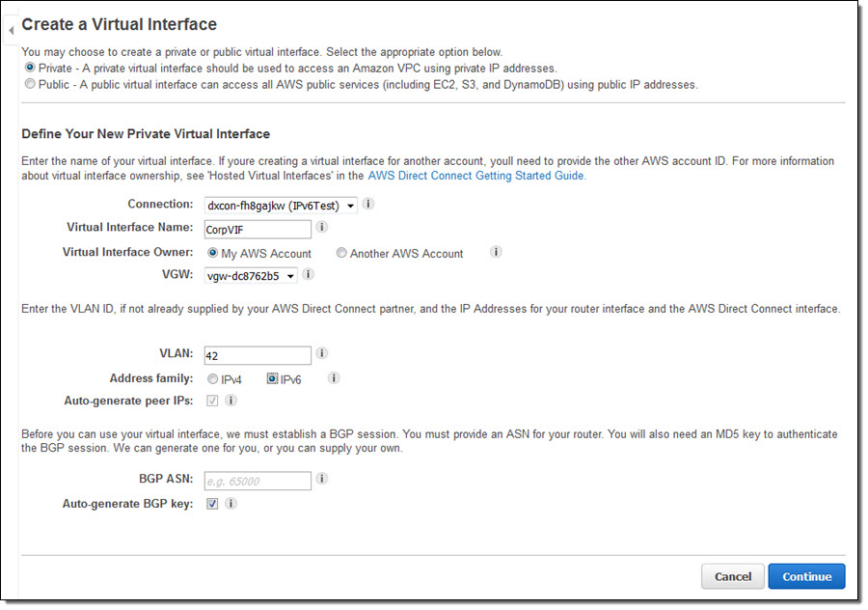Uncheck Auto-generate BGP key checkbox
Viewport: 868px width, 610px height.
pos(212,504)
